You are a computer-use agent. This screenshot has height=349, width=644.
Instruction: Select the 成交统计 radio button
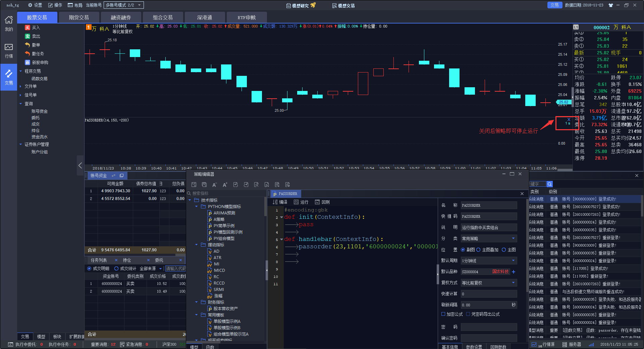[116, 268]
